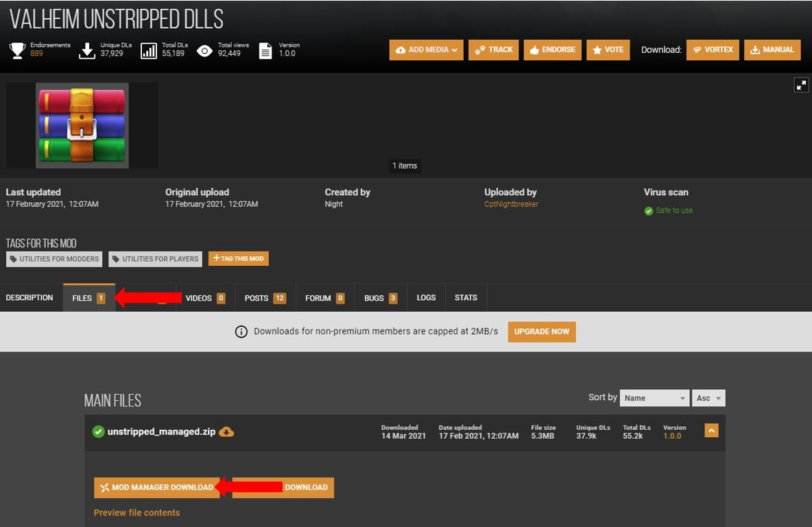Viewport: 812px width, 527px height.
Task: Click the cloud icon beside unstripped_managed.zip
Action: pos(226,432)
